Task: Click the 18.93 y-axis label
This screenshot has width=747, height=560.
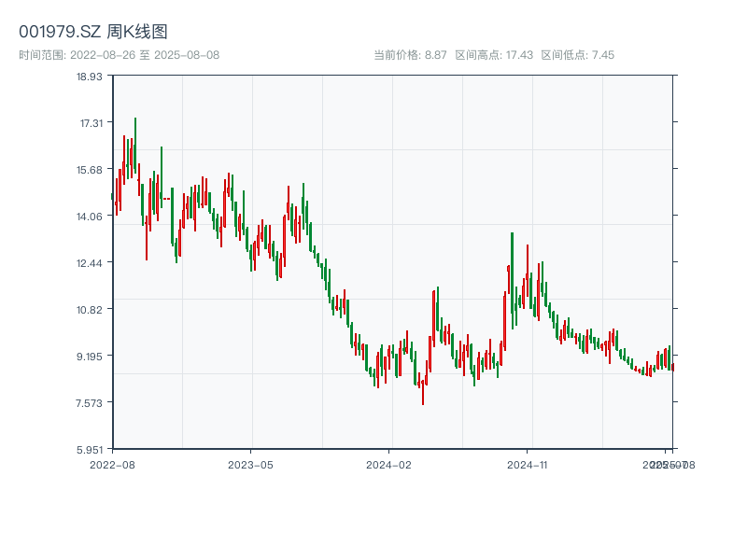Action: click(x=89, y=77)
